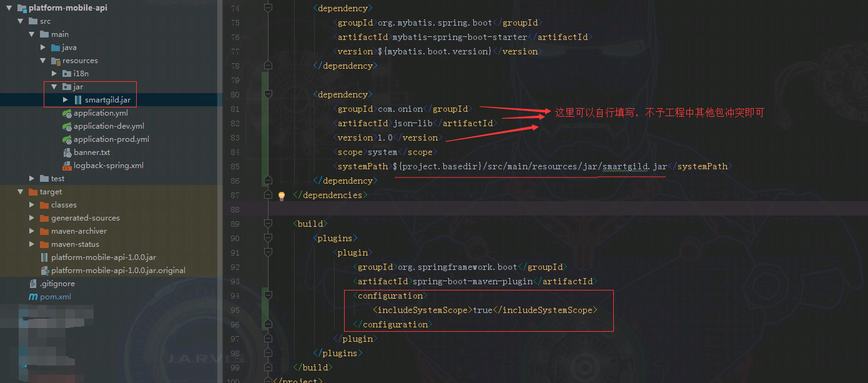Expand the generated-sources folder arrow

click(x=32, y=218)
